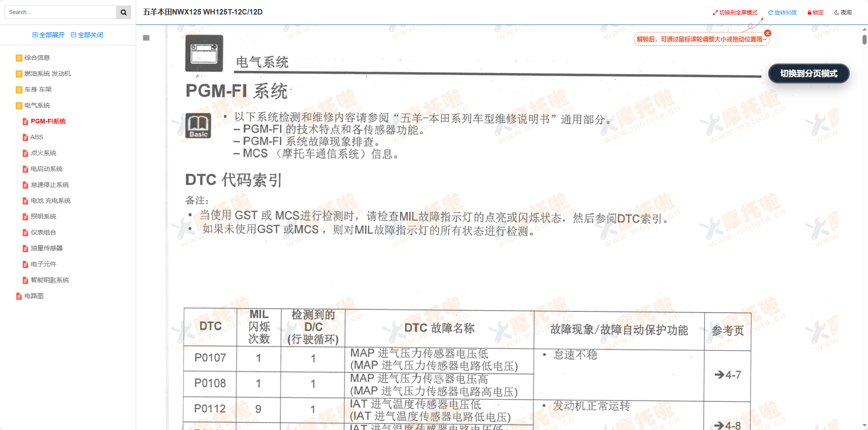Click the document icon beside ABS
This screenshot has height=430, width=868.
coord(25,137)
